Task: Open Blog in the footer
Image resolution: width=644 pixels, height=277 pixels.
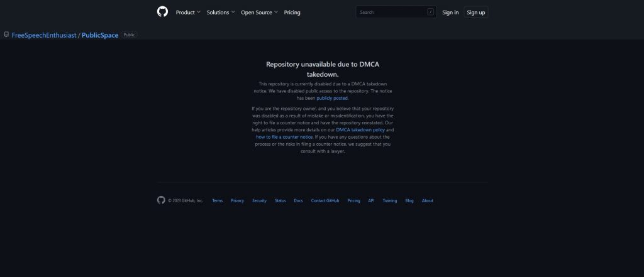Action: 409,200
